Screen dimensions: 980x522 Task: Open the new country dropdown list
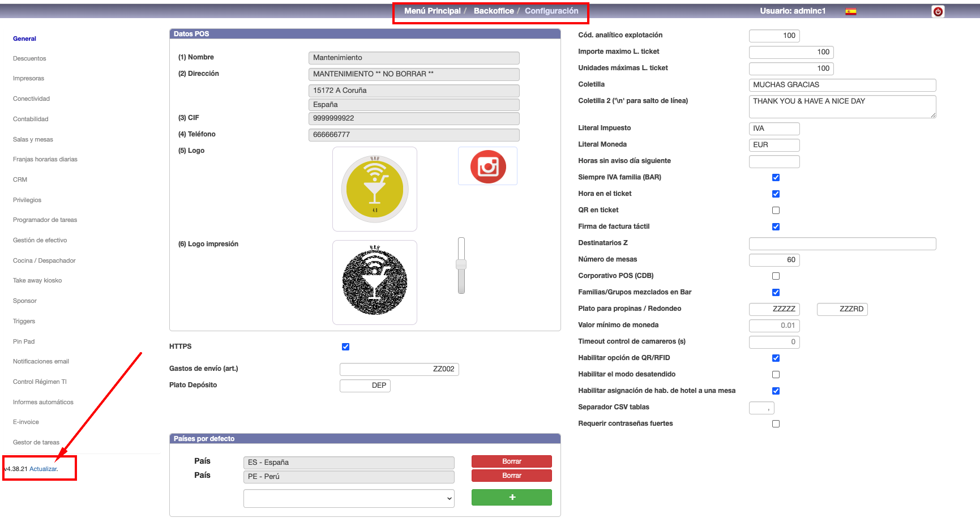pyautogui.click(x=348, y=499)
